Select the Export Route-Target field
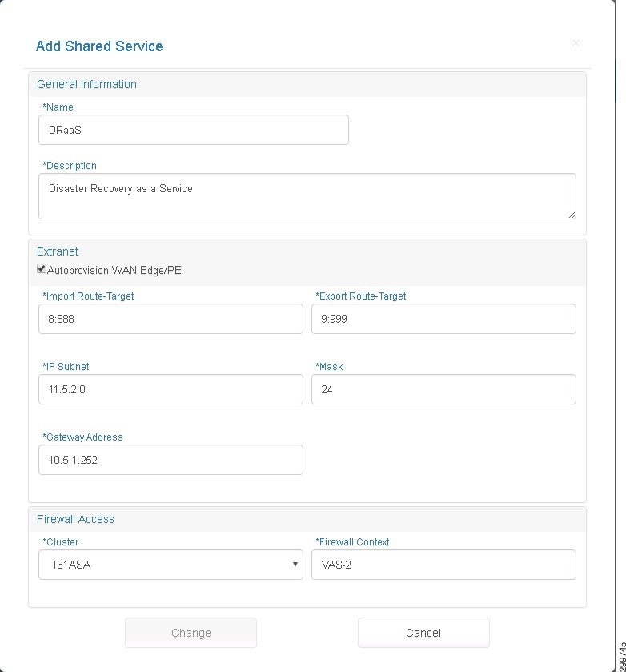The image size is (626, 672). (x=443, y=319)
